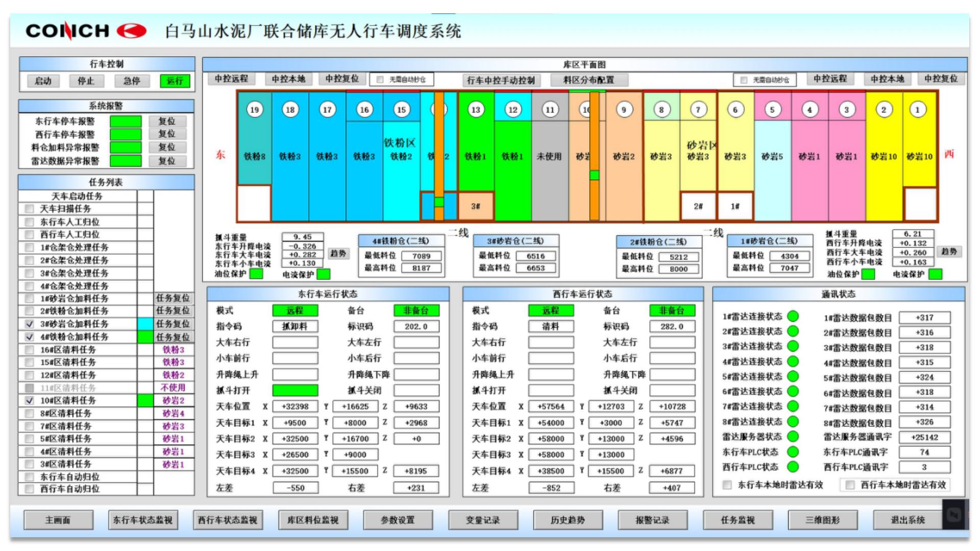Uncheck 3#砂岩仓加料任务 checkbox
Image resolution: width=980 pixels, height=551 pixels.
pyautogui.click(x=29, y=324)
